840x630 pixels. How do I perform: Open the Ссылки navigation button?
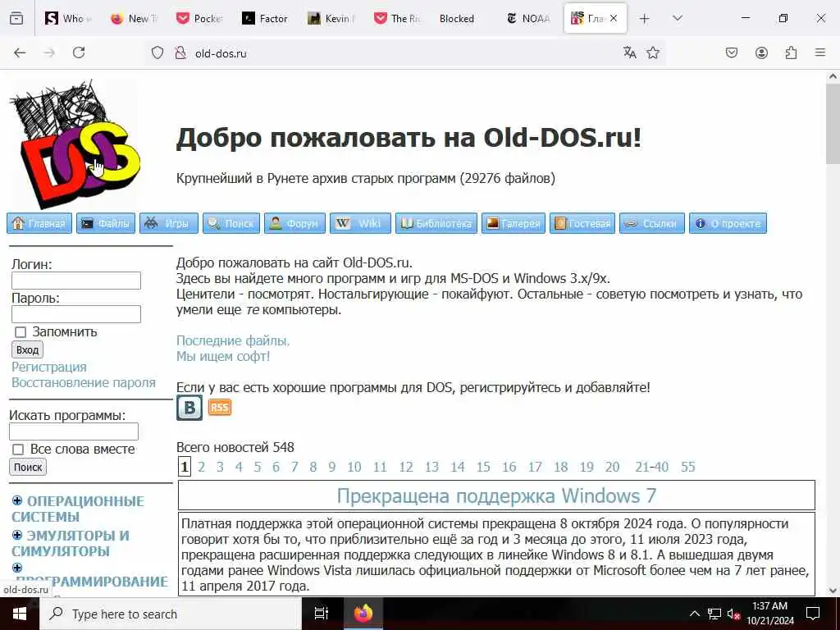coord(652,223)
